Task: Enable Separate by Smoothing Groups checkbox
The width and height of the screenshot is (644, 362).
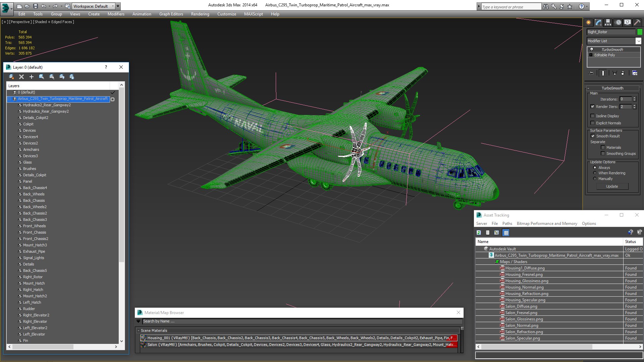Action: point(603,154)
